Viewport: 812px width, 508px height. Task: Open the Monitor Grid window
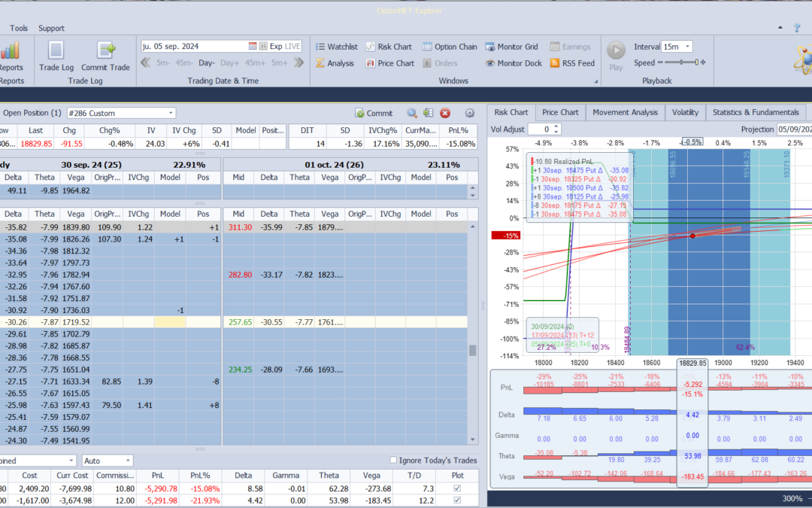[512, 47]
